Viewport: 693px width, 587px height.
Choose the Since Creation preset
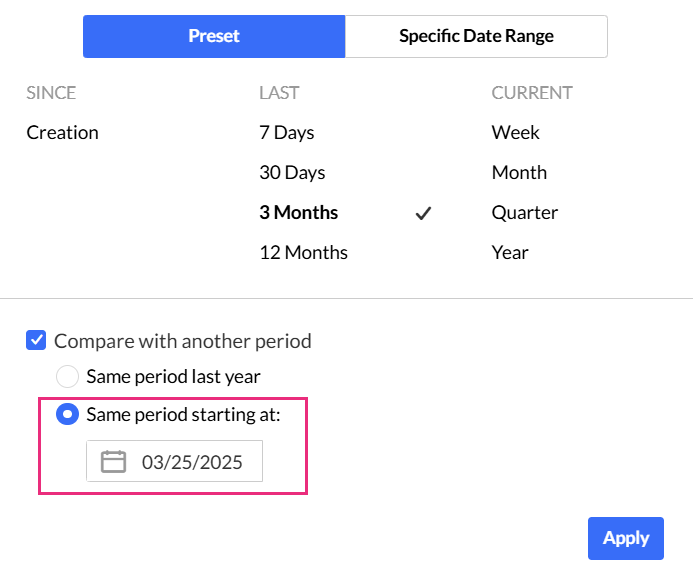(62, 133)
